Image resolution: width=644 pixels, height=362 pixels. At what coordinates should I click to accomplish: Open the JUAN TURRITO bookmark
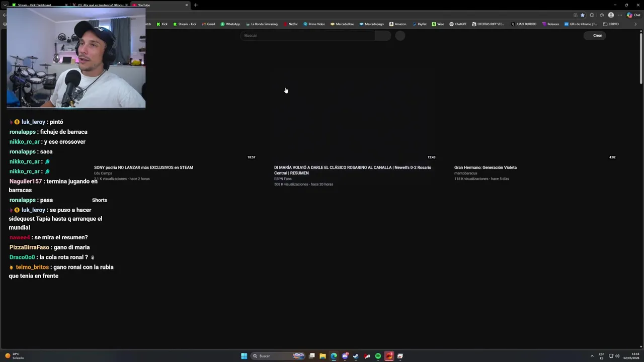524,24
